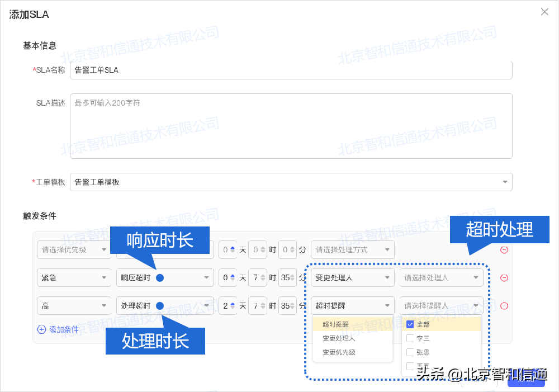The height and width of the screenshot is (392, 559).
Task: Check the 李三 checkbox
Action: [410, 338]
